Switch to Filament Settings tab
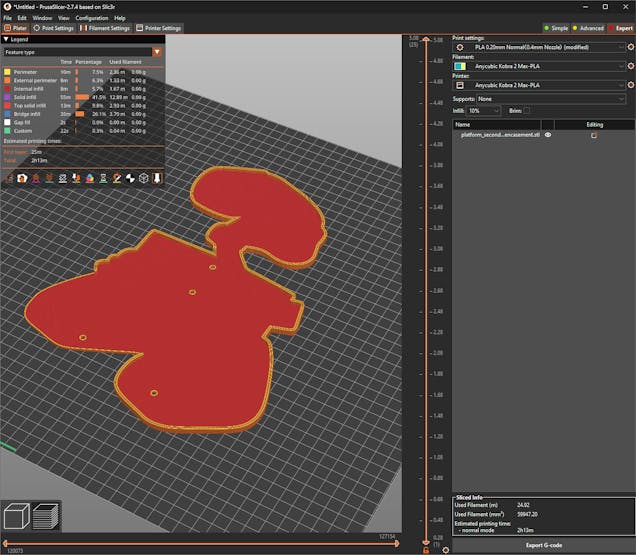 click(x=103, y=28)
